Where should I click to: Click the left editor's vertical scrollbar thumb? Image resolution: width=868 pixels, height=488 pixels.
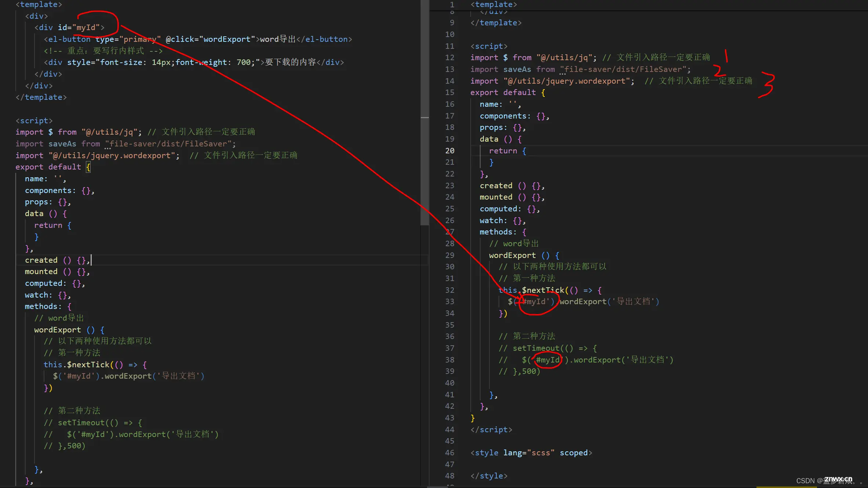pyautogui.click(x=424, y=112)
